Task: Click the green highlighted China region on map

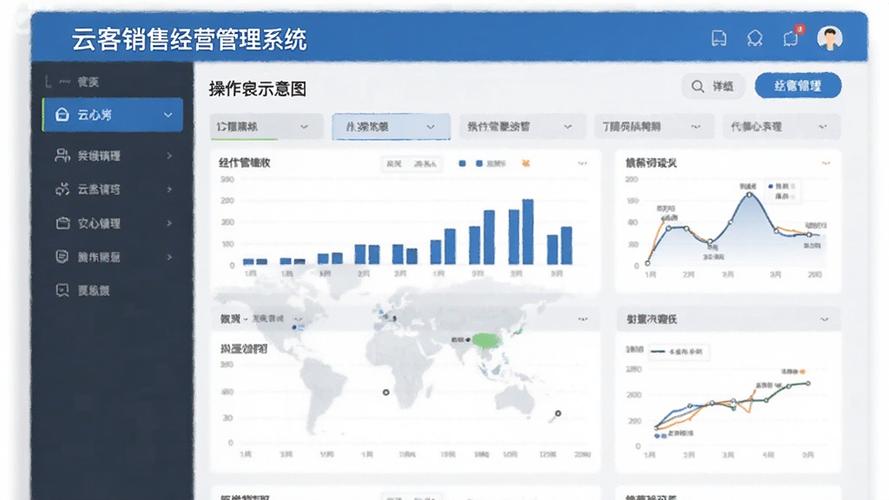Action: click(489, 341)
